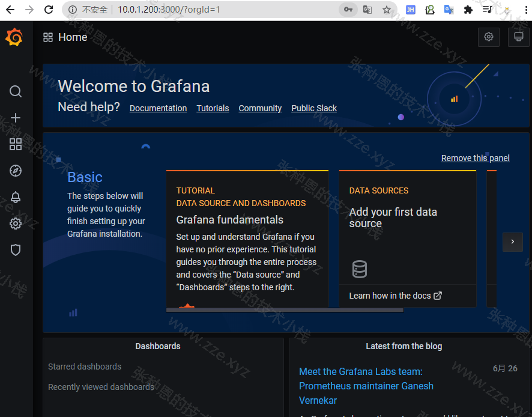Image resolution: width=532 pixels, height=417 pixels.
Task: Click Remove this panel link
Action: coord(476,158)
